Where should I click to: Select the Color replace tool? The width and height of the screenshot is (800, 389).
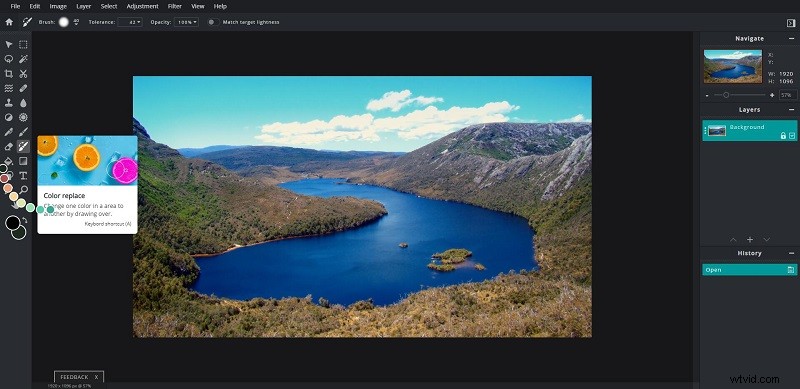tap(23, 147)
